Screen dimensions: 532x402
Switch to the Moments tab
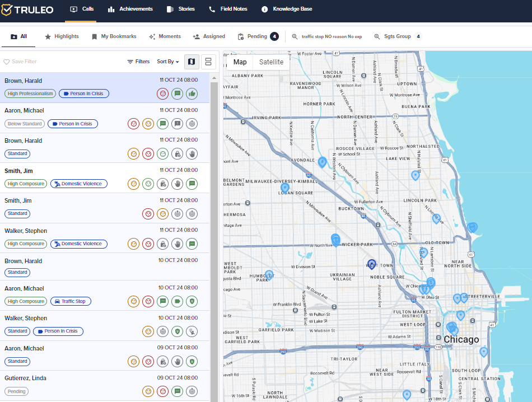[x=165, y=36]
